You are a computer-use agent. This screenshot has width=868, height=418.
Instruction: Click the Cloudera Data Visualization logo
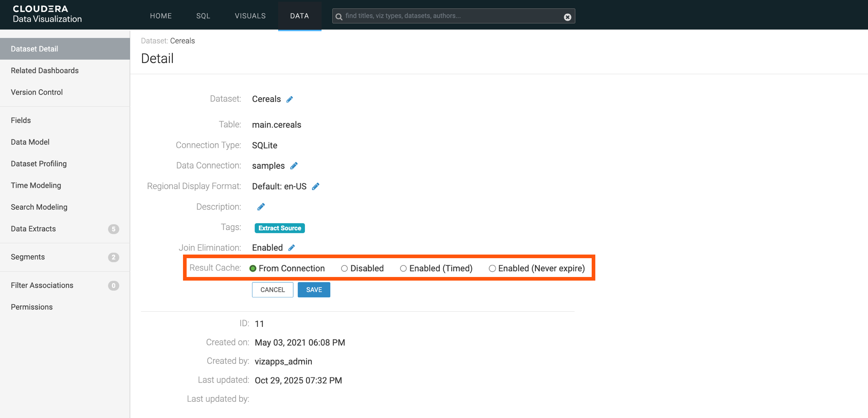tap(47, 14)
